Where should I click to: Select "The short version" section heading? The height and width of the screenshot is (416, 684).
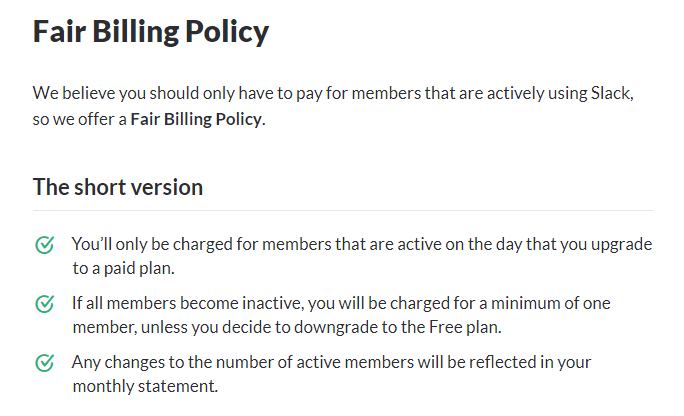(x=118, y=187)
